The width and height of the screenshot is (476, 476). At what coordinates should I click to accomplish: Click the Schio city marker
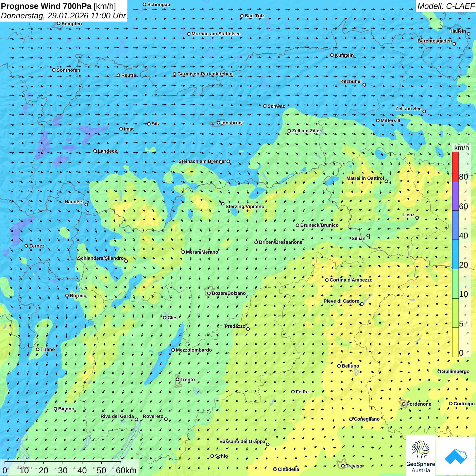coord(212,456)
